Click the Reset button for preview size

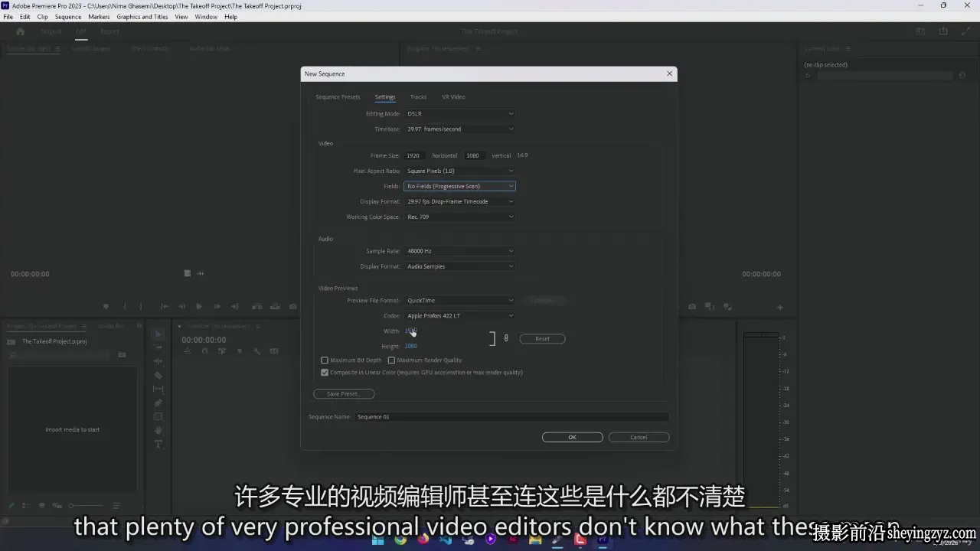542,338
